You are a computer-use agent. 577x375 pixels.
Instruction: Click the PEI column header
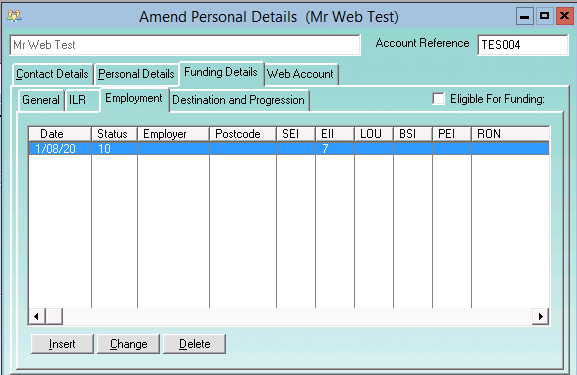452,134
